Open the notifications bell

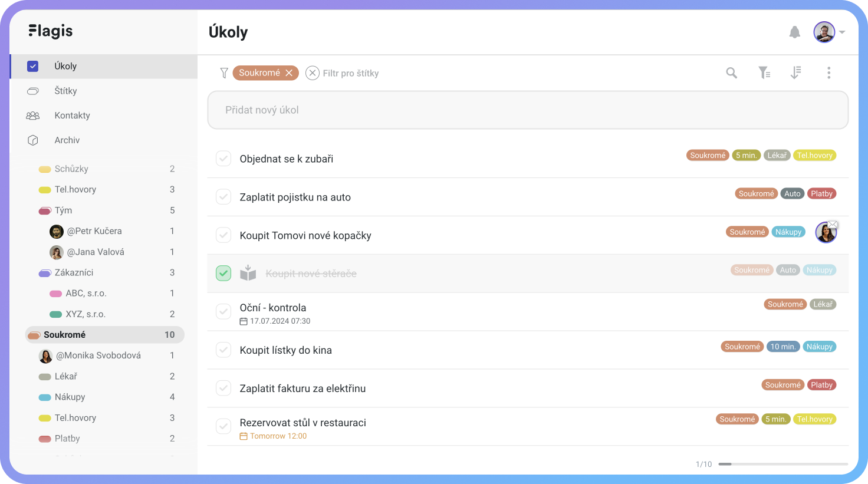click(x=794, y=32)
